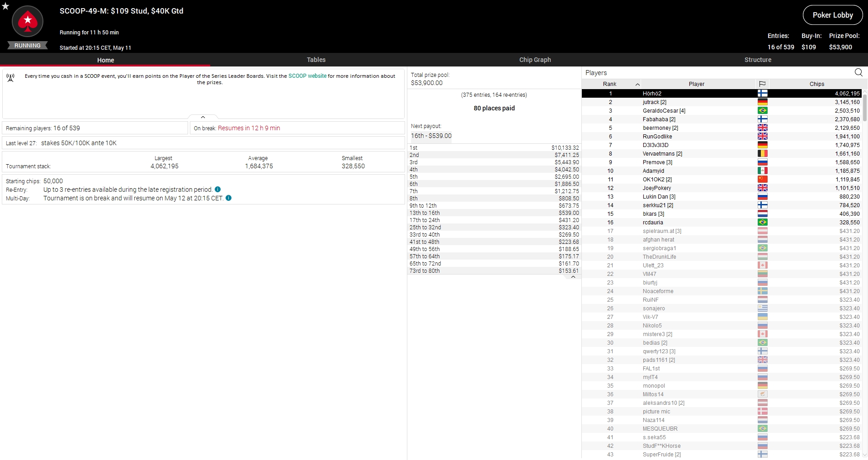Click Sweden flag next to Noaceforme
Screen dimensions: 868x460
click(x=763, y=291)
